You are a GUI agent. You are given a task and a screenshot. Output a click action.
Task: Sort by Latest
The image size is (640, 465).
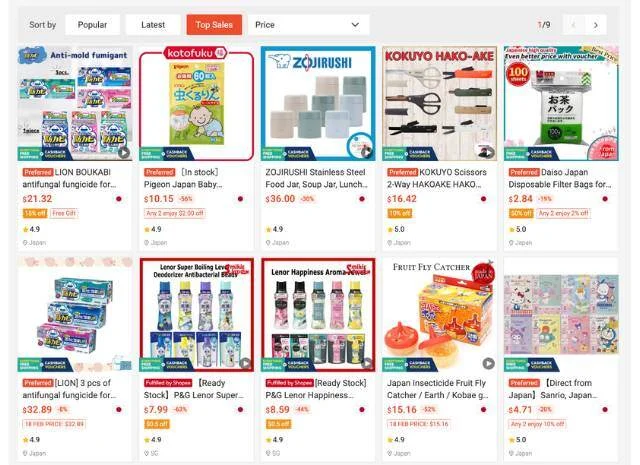click(x=153, y=25)
